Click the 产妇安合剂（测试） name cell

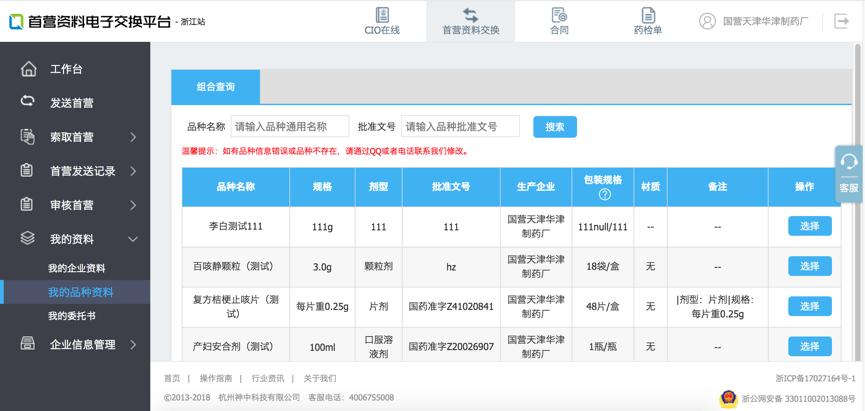point(236,347)
